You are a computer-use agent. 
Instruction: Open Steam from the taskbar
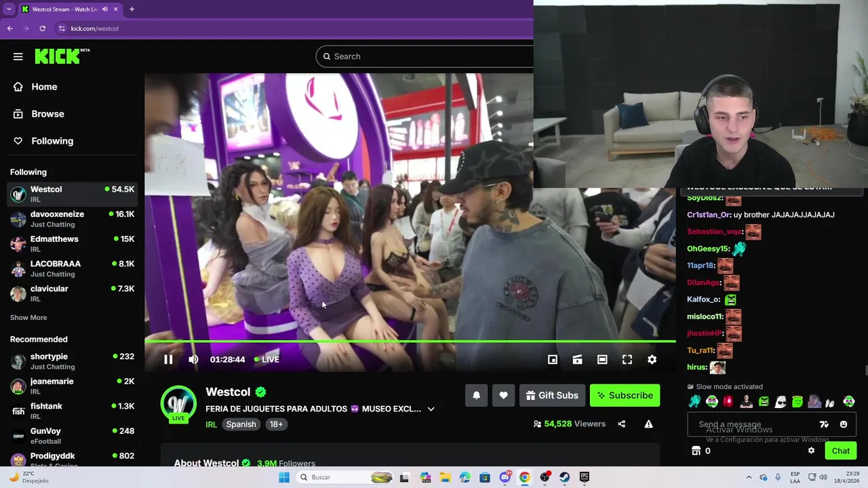564,477
